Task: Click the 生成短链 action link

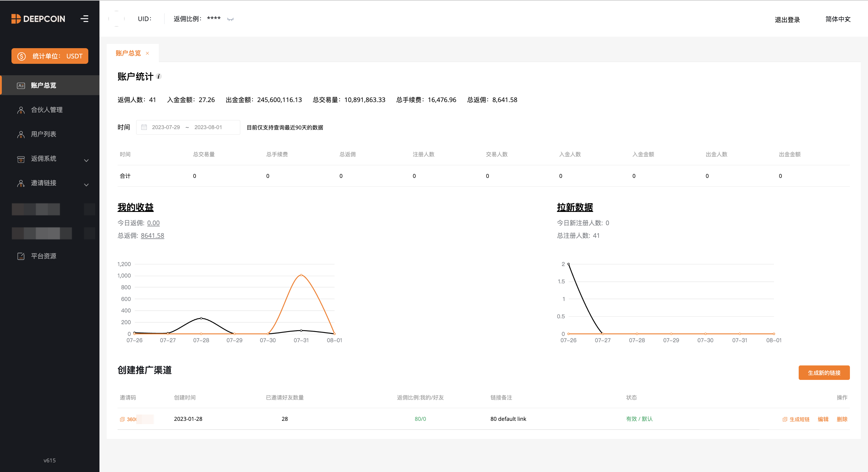Action: coord(799,419)
